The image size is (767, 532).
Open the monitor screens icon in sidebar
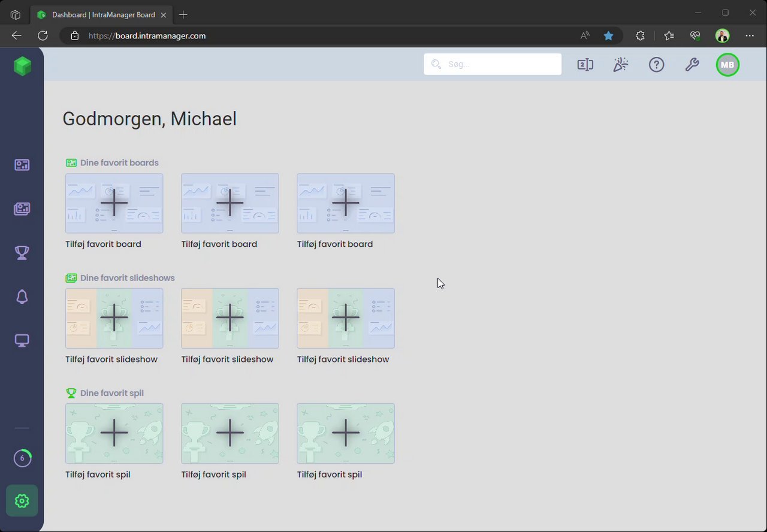(22, 340)
